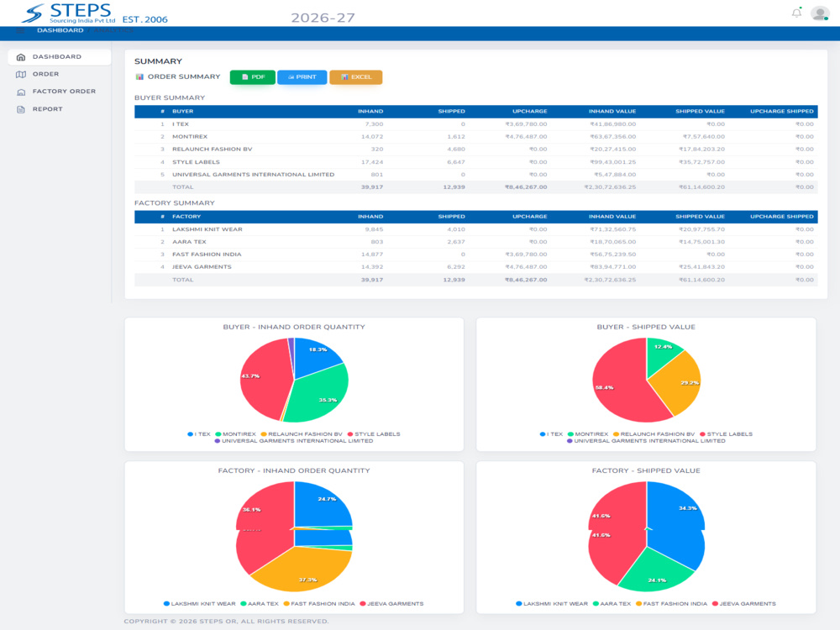Click BUYER column header in Buyer Summary
Viewport: 840px width, 630px height.
(x=182, y=112)
